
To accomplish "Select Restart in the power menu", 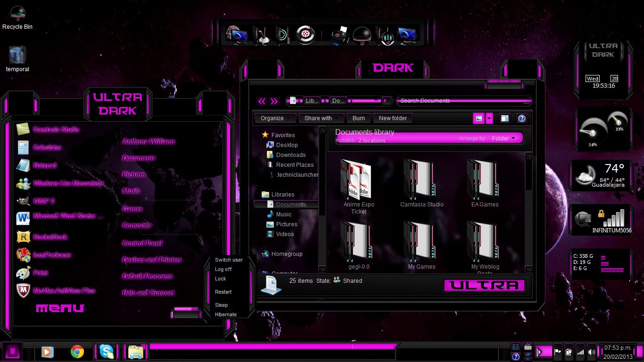I will tap(223, 292).
